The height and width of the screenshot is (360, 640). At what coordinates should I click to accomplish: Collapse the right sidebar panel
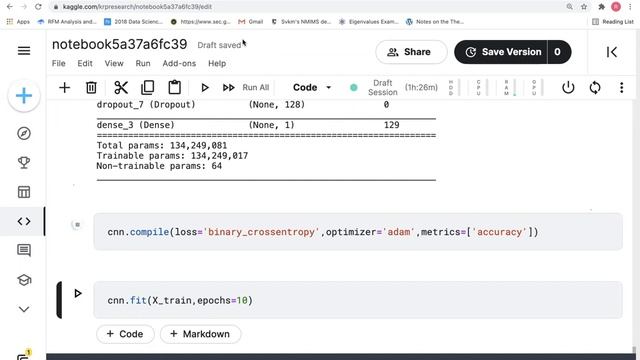pyautogui.click(x=611, y=52)
